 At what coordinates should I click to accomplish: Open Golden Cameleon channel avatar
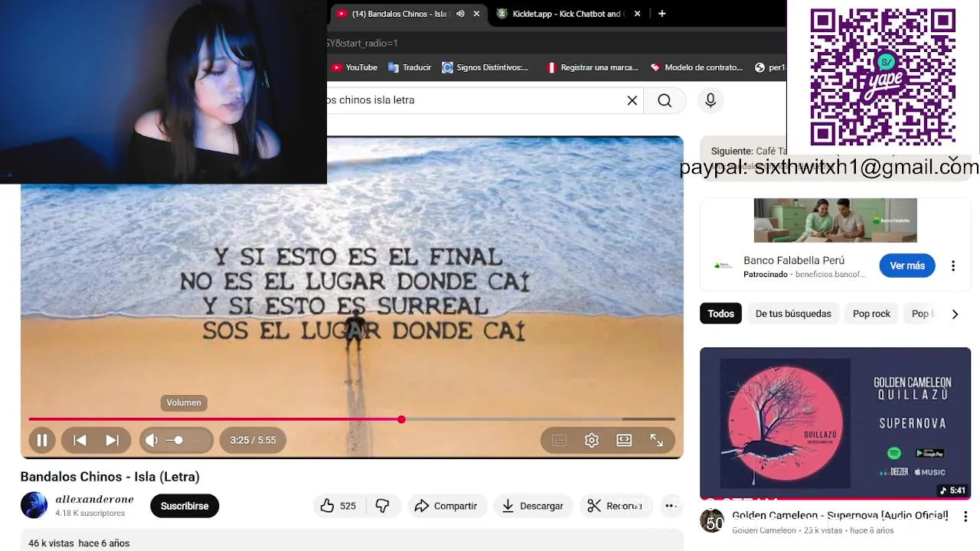tap(712, 521)
